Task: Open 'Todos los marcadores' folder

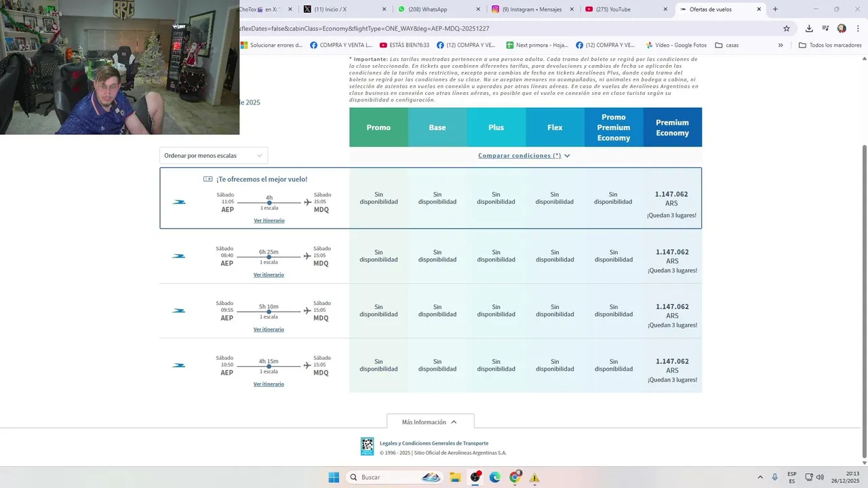Action: [x=830, y=45]
